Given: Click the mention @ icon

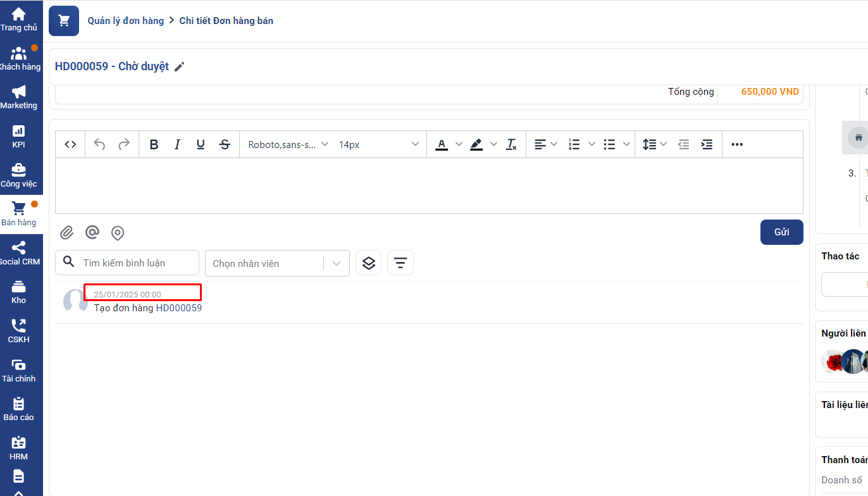Looking at the screenshot, I should coord(92,233).
